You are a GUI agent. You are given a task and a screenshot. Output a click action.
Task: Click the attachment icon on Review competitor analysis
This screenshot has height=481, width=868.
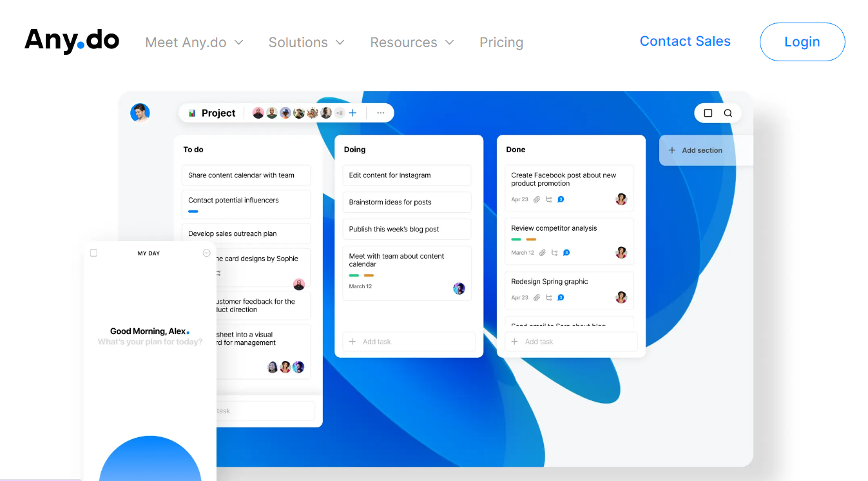click(x=543, y=253)
